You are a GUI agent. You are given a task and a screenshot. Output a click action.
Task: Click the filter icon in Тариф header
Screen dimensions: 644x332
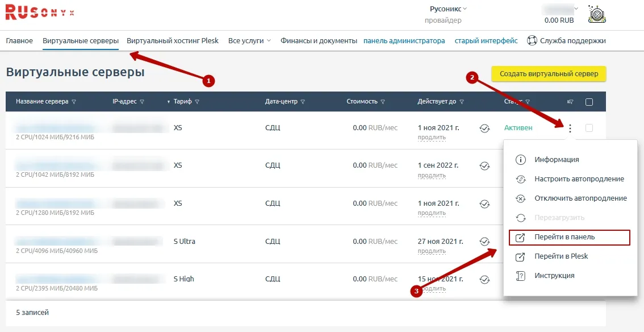[196, 102]
